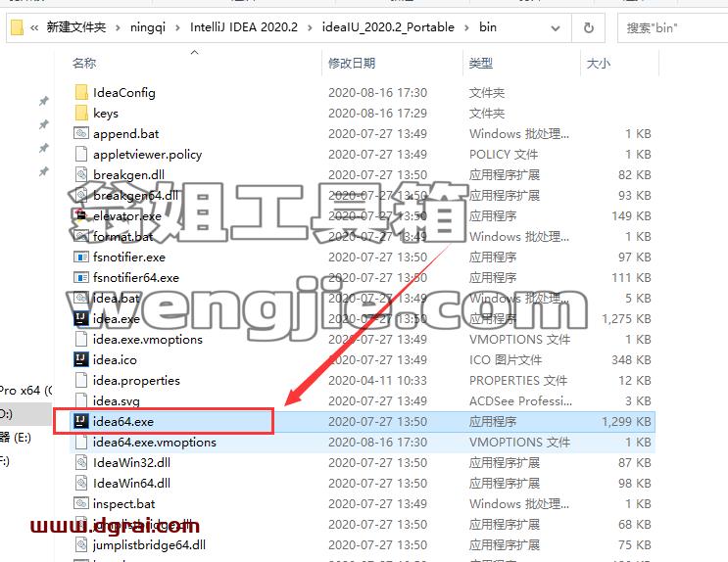Image resolution: width=728 pixels, height=562 pixels.
Task: Click ICO 图片文件 type cell
Action: coord(506,359)
